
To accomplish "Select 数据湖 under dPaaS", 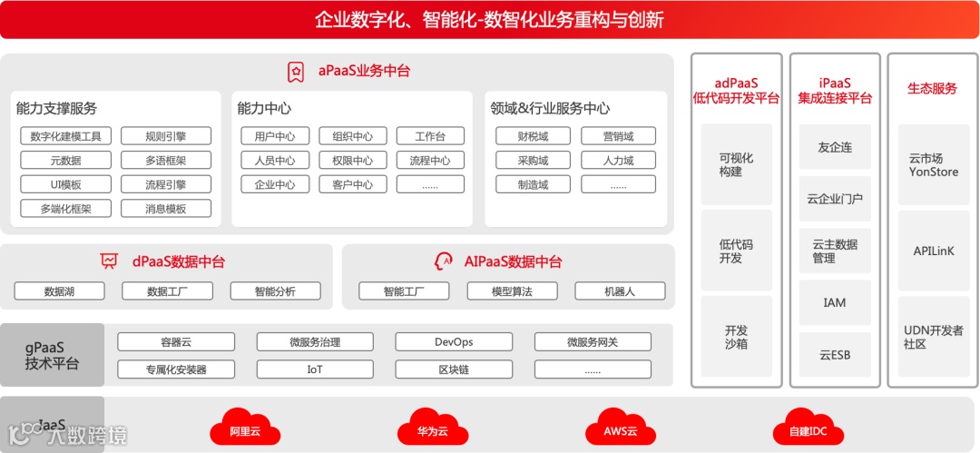I will click(x=59, y=291).
